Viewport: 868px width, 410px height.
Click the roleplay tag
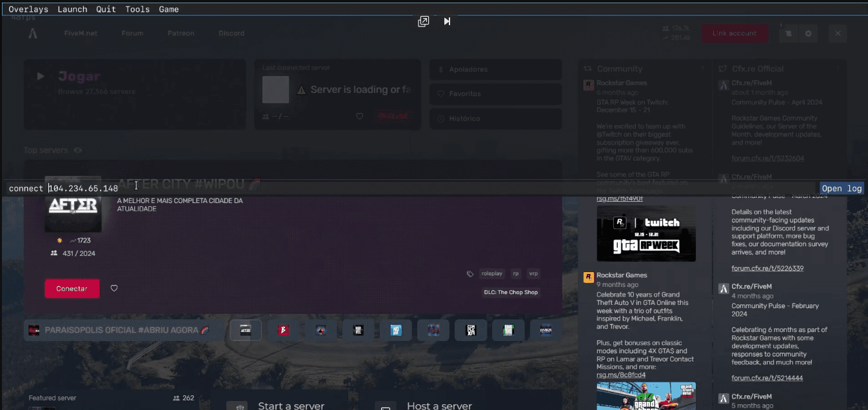click(493, 273)
